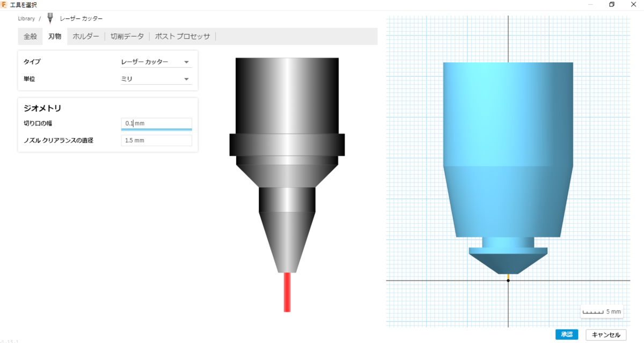Open the Library breadcrumb link
Image resolution: width=644 pixels, height=343 pixels.
[26, 18]
